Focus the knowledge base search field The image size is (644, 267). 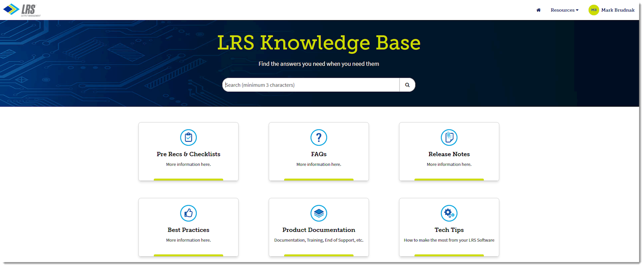coord(311,85)
